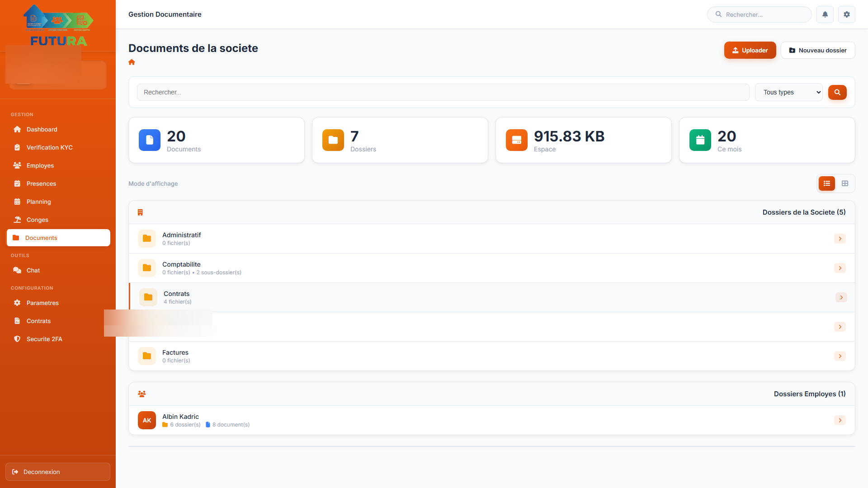Click the orange search magnifier button

[x=837, y=92]
